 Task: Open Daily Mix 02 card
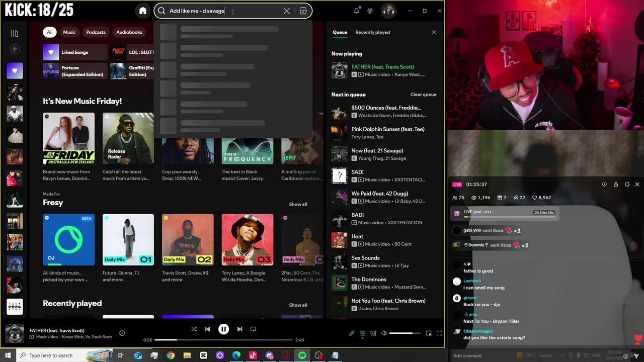(188, 240)
